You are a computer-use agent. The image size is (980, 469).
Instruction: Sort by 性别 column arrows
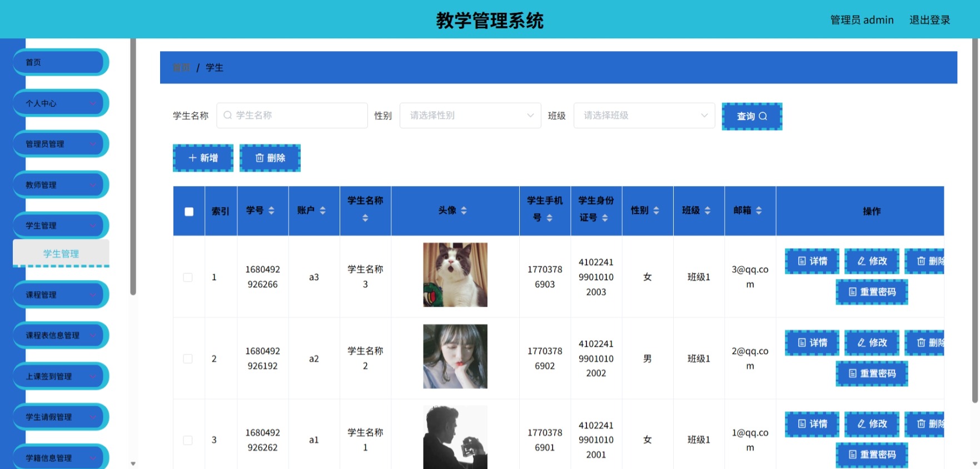656,211
